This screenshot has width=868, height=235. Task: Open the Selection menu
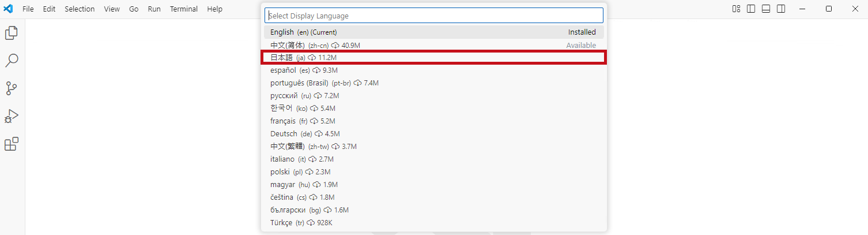pos(80,9)
